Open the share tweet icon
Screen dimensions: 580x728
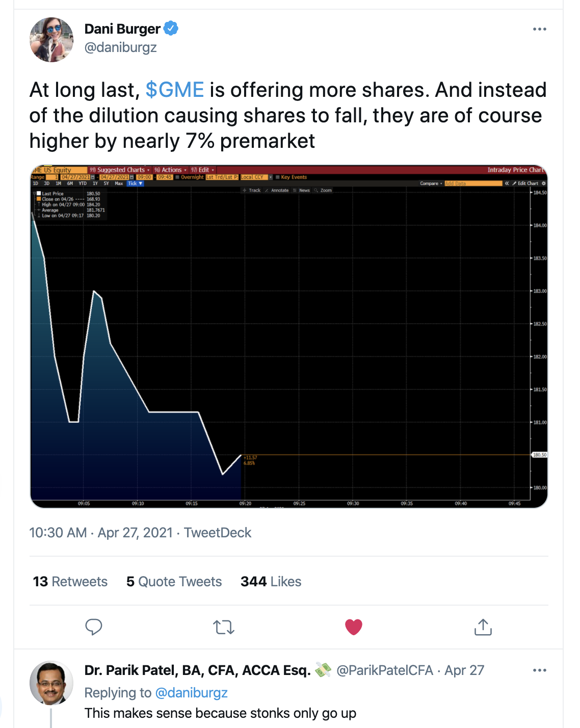[483, 627]
